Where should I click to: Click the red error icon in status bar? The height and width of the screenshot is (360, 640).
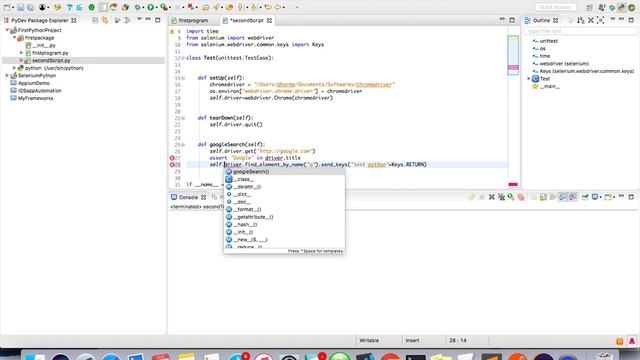click(632, 341)
